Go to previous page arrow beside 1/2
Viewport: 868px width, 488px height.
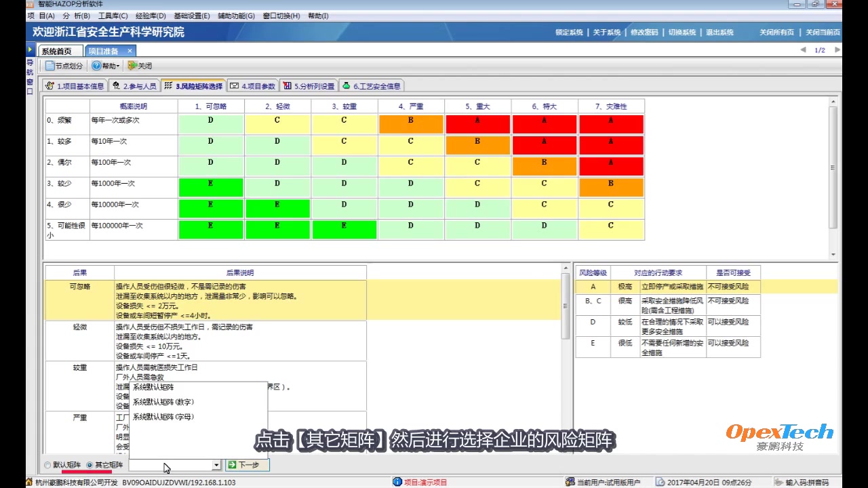[x=803, y=50]
